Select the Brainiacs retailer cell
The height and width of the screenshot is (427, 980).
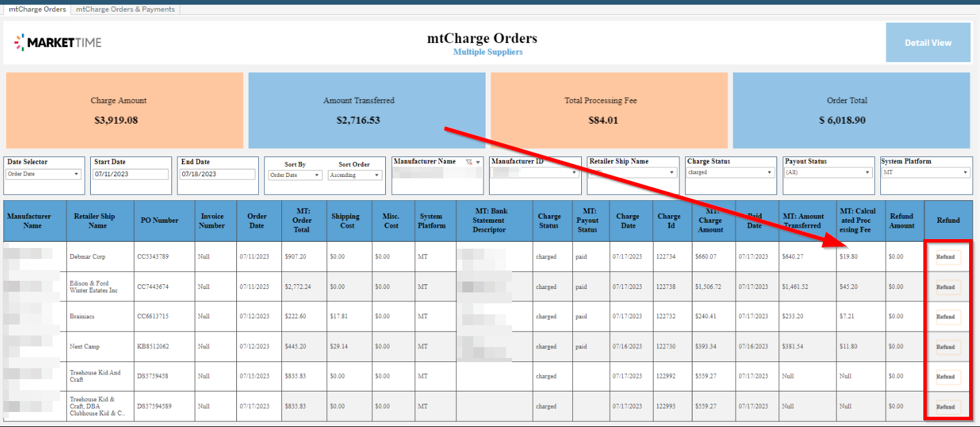click(x=99, y=317)
